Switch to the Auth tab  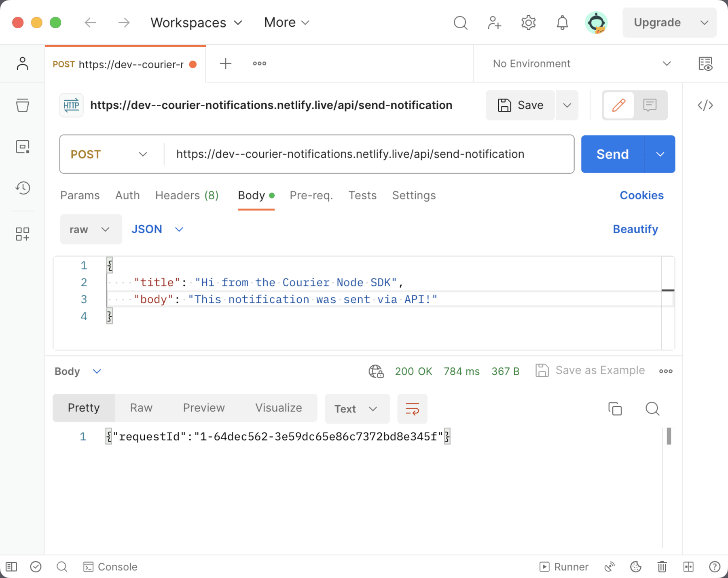click(x=127, y=195)
